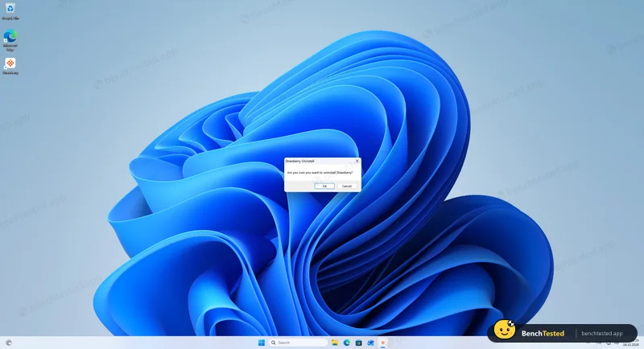Screen dimensions: 644x349
Task: Confirm uninstall with the OK button
Action: click(x=324, y=187)
